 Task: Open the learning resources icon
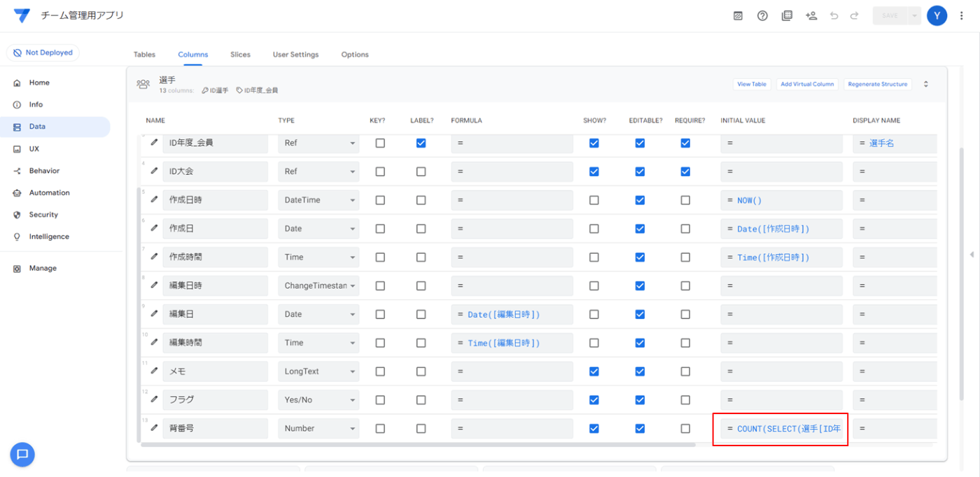pos(787,15)
